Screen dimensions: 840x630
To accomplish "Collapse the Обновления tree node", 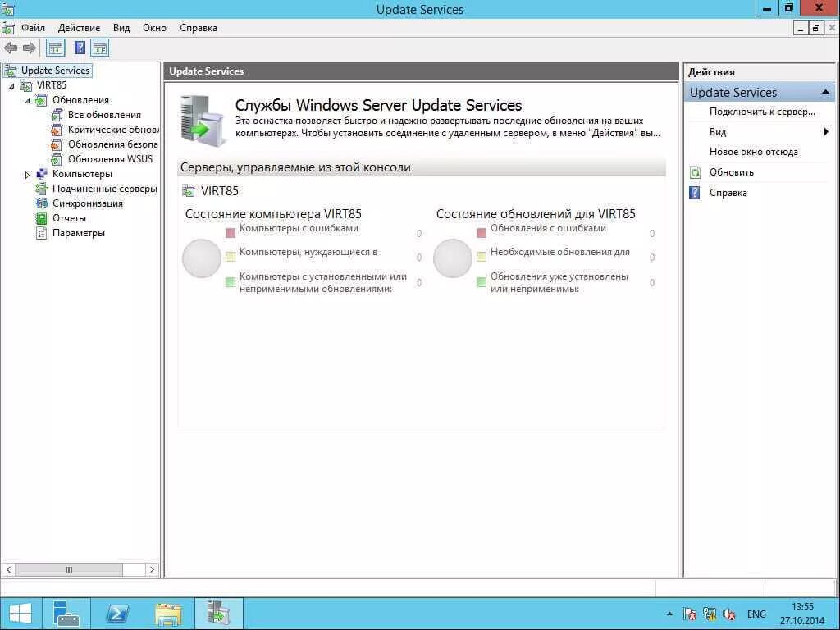I will tap(27, 101).
